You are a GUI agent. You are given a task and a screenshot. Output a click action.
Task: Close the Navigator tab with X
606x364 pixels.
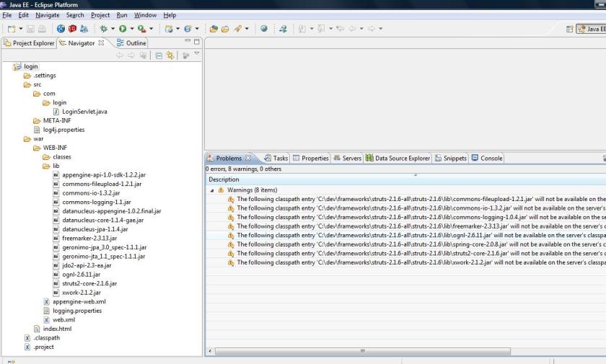[x=101, y=43]
